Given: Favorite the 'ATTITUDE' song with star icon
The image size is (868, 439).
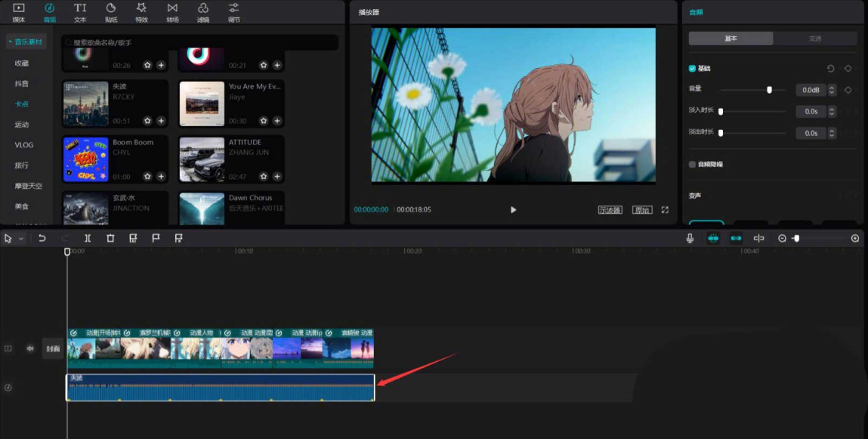Looking at the screenshot, I should click(264, 177).
